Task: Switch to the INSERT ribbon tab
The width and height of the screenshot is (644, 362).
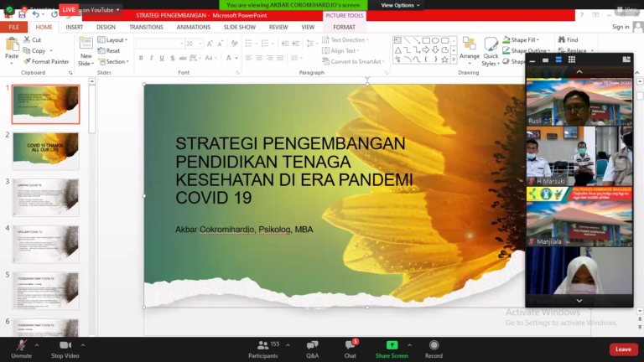Action: [x=75, y=27]
